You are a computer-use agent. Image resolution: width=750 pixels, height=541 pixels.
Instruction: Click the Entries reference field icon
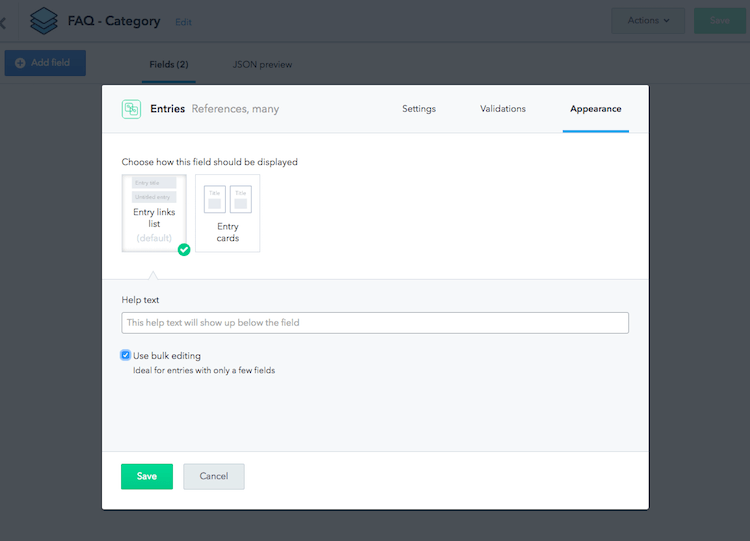[x=131, y=109]
